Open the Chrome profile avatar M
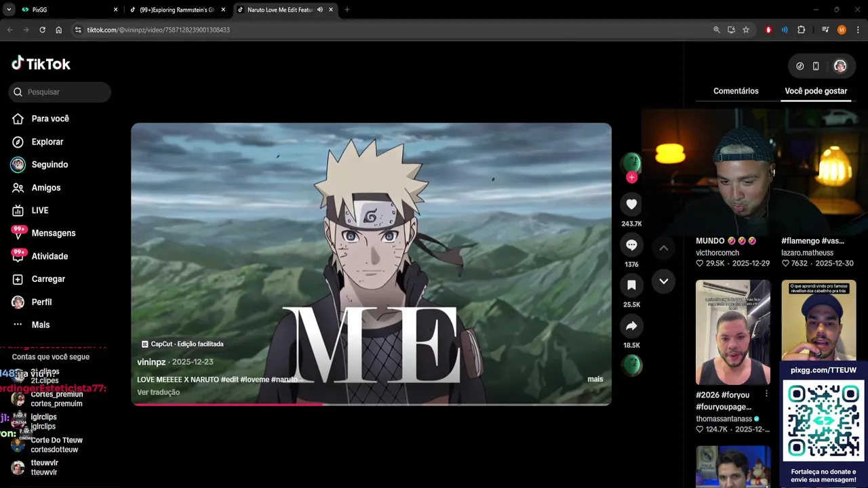868x488 pixels. (842, 30)
